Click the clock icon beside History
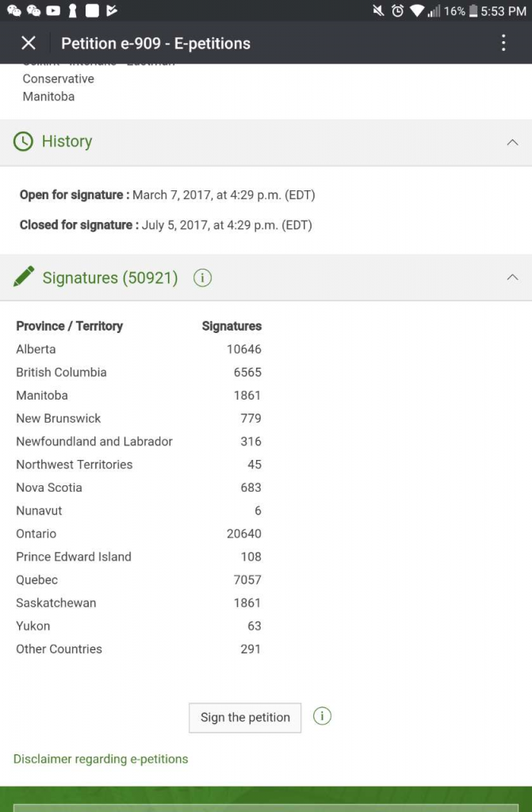This screenshot has width=532, height=812. click(24, 141)
